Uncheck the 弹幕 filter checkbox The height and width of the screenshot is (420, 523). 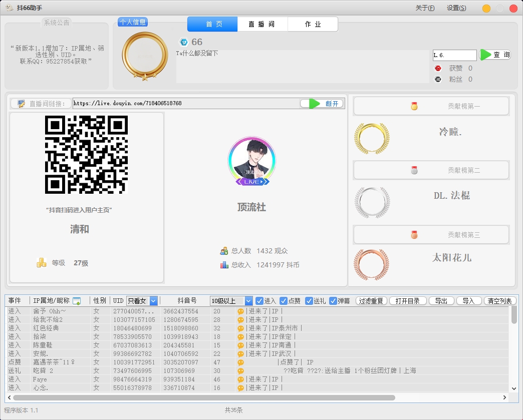[333, 300]
